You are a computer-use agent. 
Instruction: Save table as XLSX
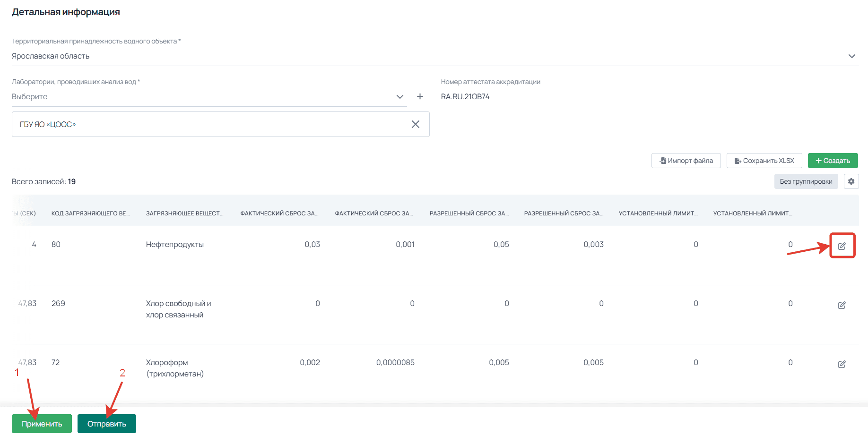click(x=764, y=161)
